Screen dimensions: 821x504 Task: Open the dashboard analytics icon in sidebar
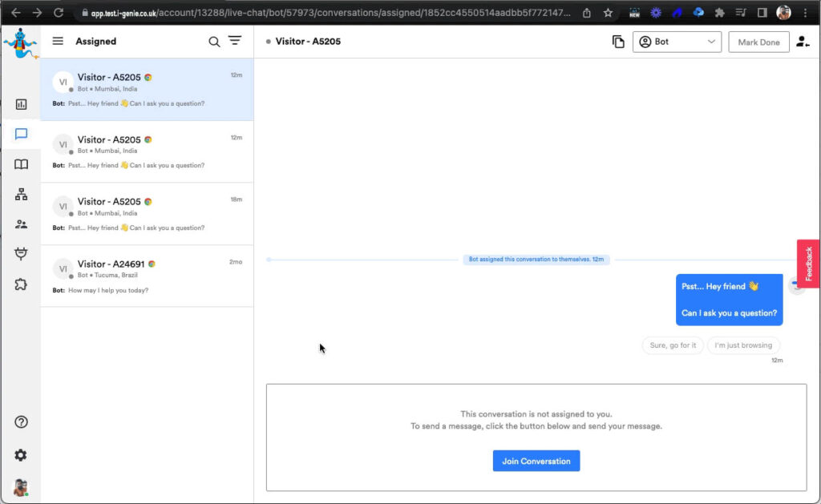coord(21,104)
